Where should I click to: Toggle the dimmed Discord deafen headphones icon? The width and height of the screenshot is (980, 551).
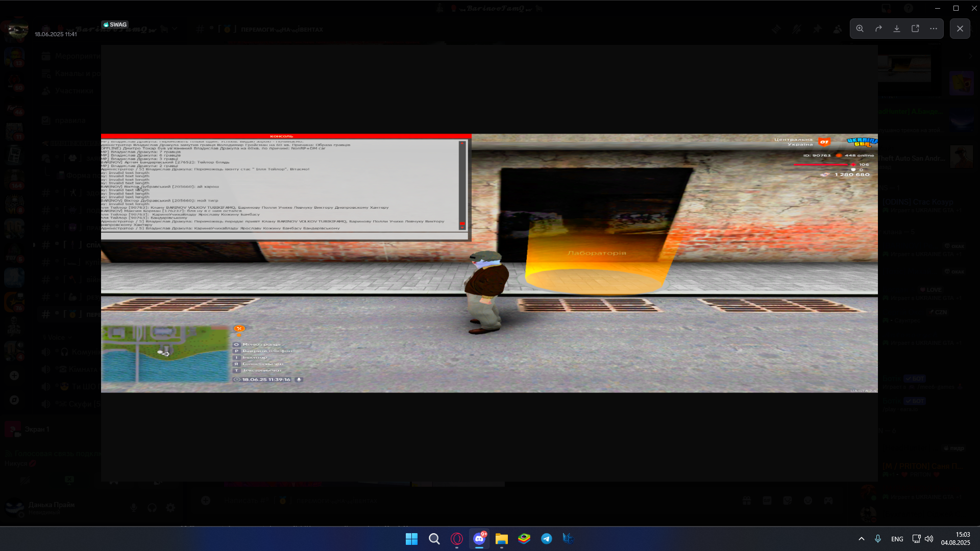tap(152, 508)
